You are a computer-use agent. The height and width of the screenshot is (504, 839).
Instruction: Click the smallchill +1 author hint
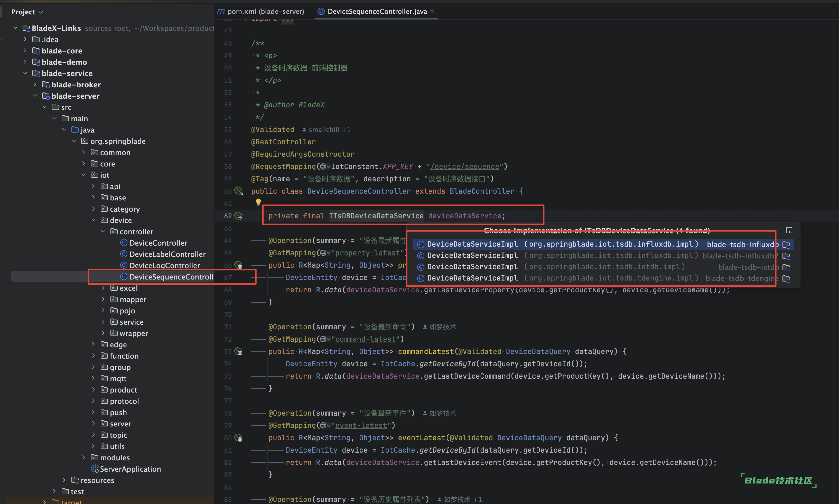point(326,129)
